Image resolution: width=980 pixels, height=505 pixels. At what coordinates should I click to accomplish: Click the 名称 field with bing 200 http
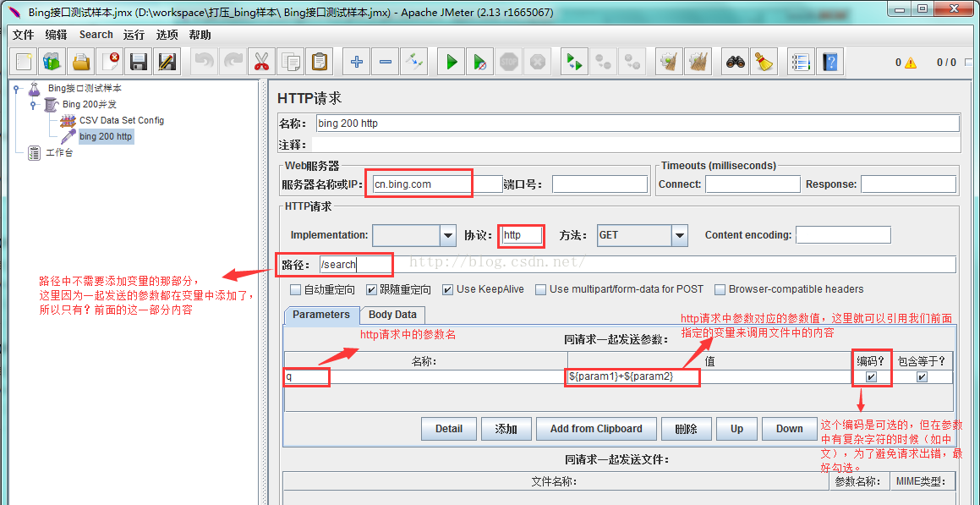[638, 124]
